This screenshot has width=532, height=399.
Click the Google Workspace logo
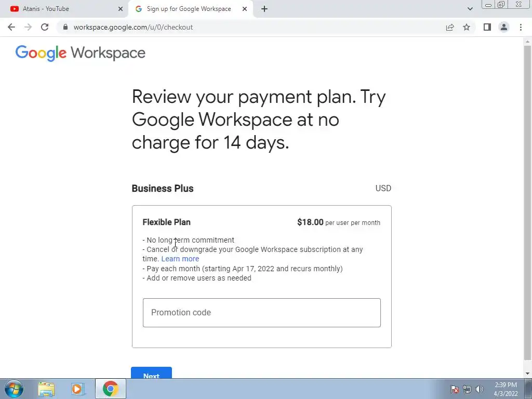(81, 53)
